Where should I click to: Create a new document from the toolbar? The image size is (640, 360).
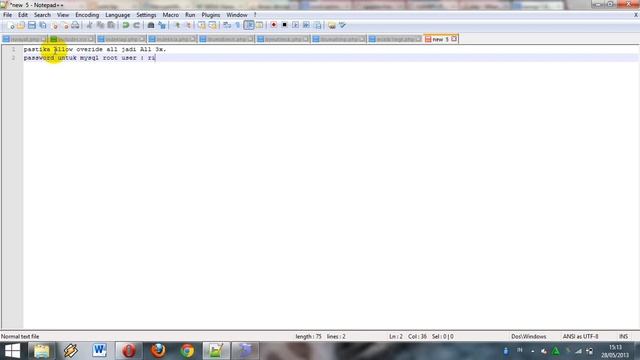click(x=10, y=25)
